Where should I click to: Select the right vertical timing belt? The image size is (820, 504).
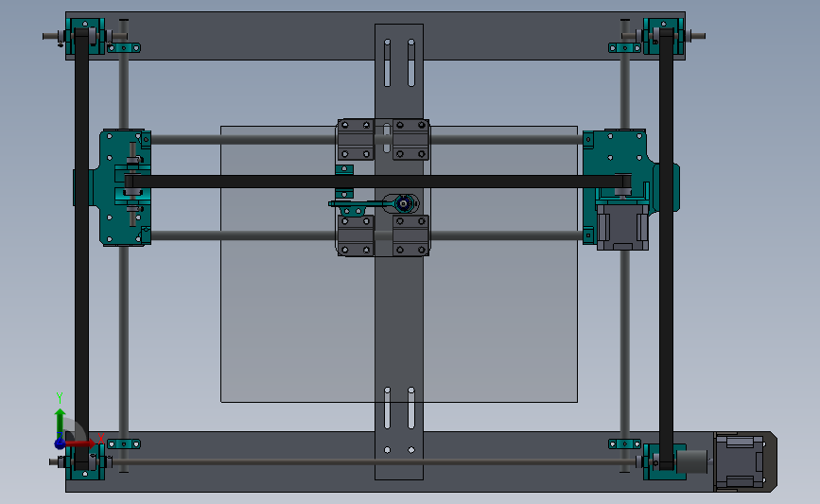(666, 249)
